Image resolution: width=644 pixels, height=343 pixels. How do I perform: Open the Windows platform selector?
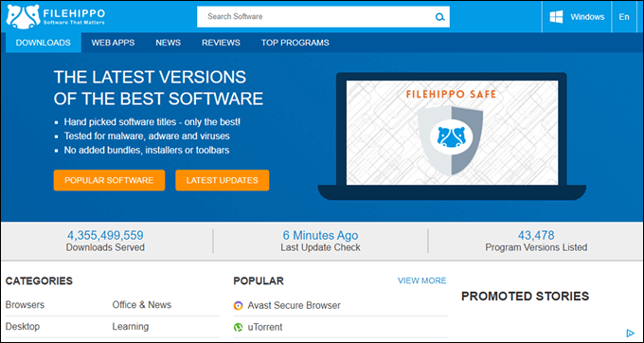[577, 17]
